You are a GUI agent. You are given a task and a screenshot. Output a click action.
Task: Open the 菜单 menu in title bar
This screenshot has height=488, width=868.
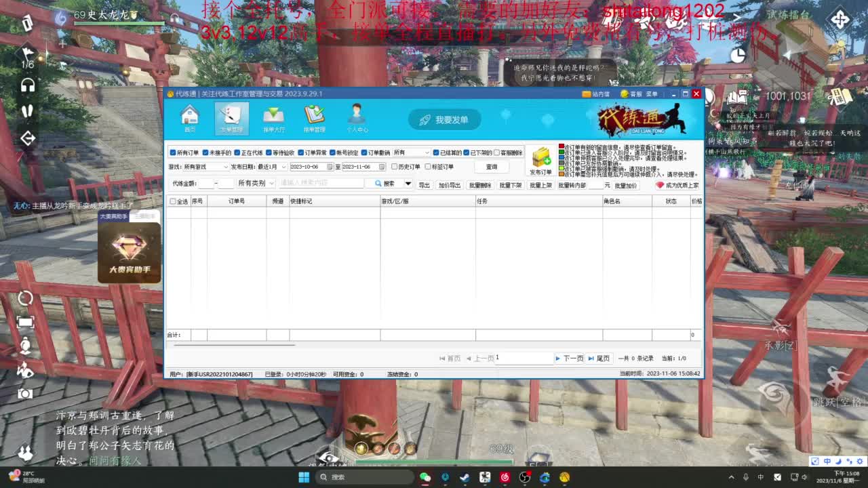tap(652, 94)
